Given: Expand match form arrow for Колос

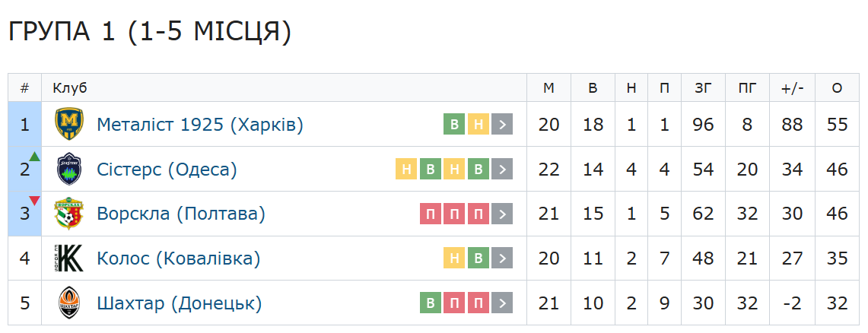Looking at the screenshot, I should click(x=502, y=259).
